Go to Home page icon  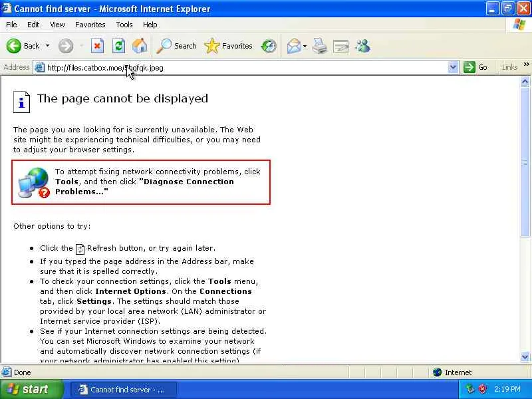(140, 46)
